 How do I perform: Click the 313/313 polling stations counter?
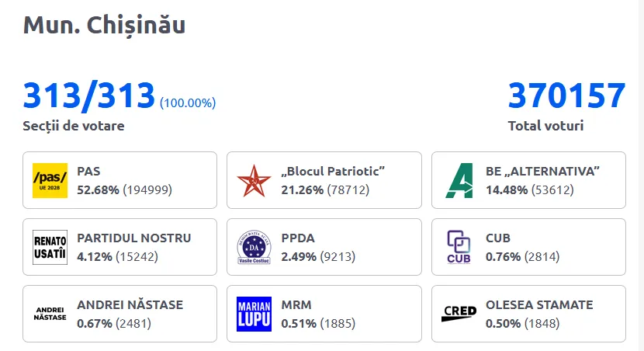pyautogui.click(x=89, y=96)
